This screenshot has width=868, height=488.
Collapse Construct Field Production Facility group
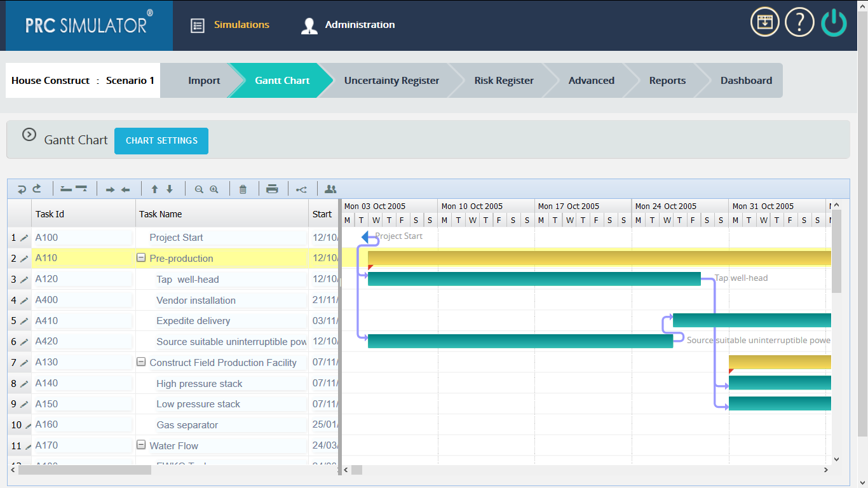[x=141, y=362]
